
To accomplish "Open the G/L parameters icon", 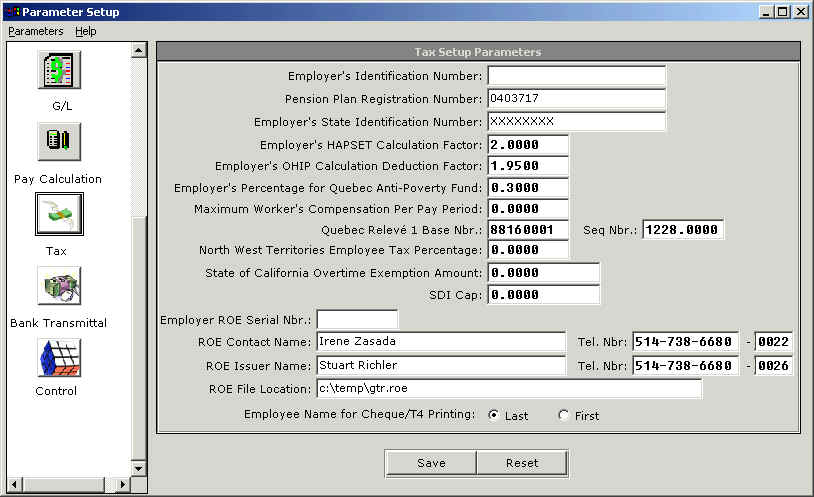I will pyautogui.click(x=59, y=70).
